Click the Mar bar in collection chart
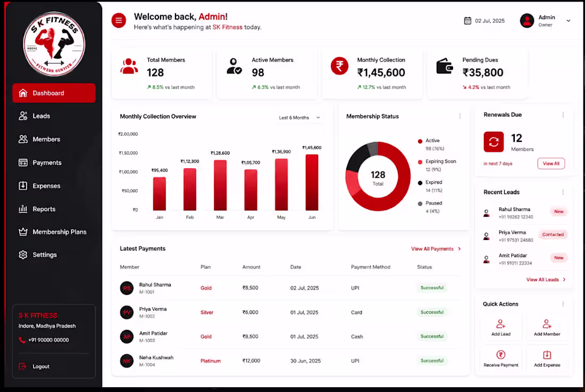The height and width of the screenshot is (392, 585). pyautogui.click(x=220, y=185)
